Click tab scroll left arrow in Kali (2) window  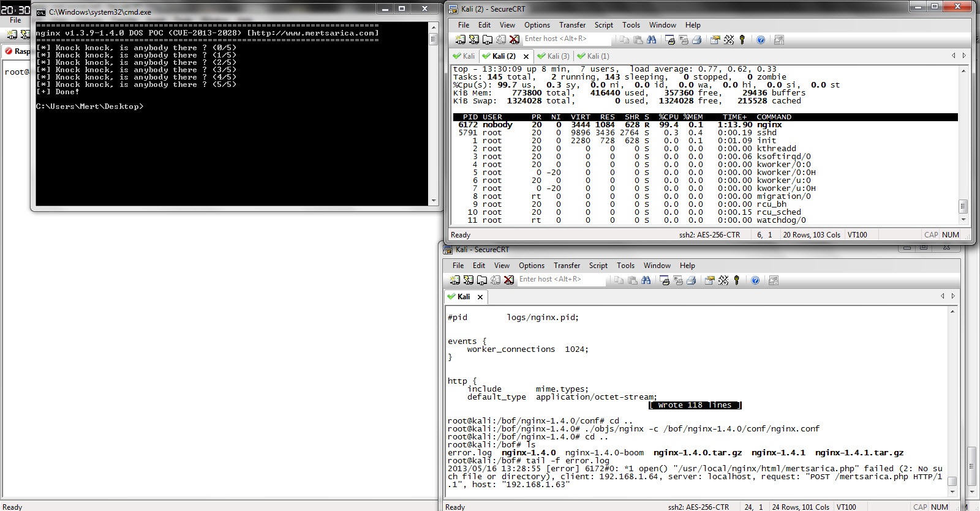click(953, 56)
